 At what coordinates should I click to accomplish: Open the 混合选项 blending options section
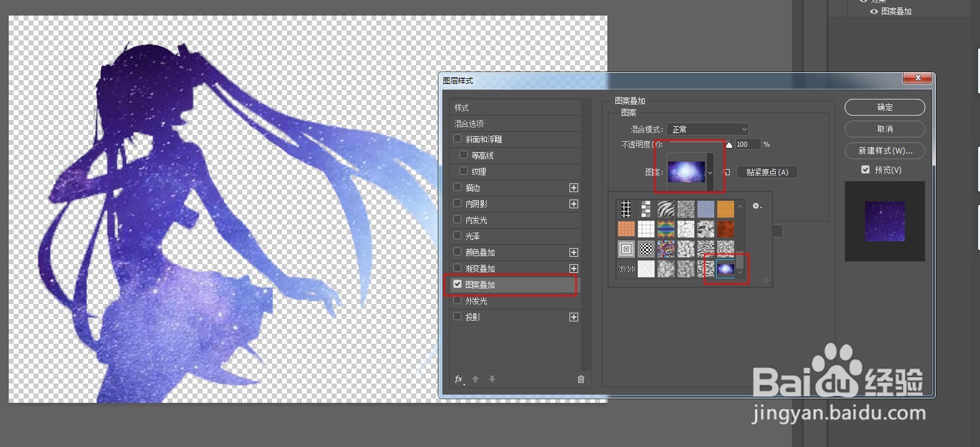click(x=515, y=124)
